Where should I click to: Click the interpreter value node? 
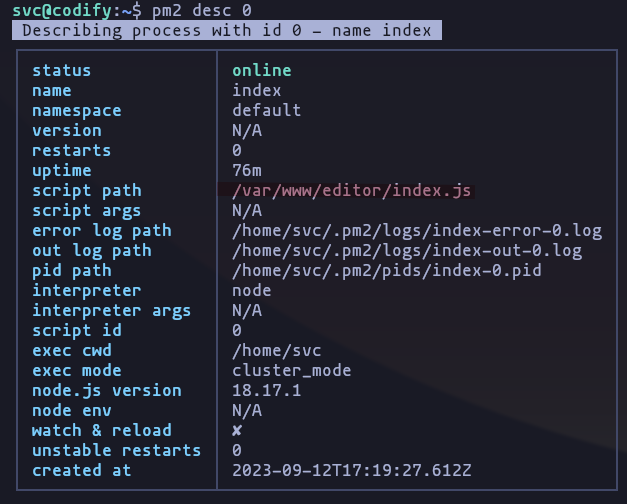click(252, 291)
